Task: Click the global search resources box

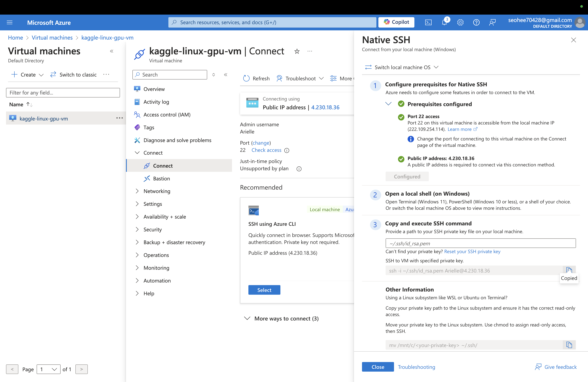Action: (272, 22)
